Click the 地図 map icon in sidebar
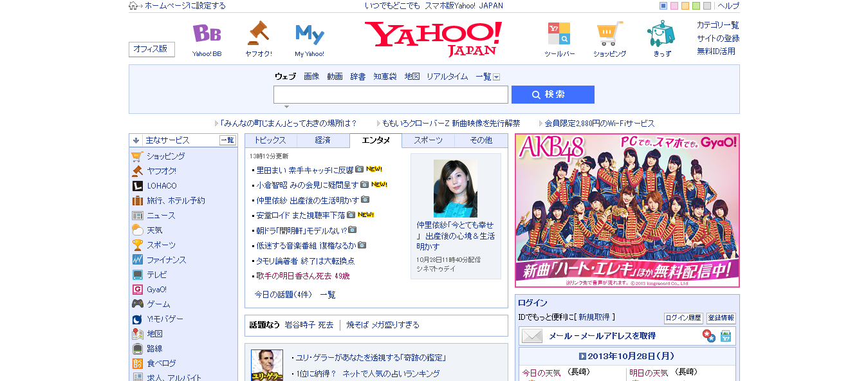 [x=137, y=334]
